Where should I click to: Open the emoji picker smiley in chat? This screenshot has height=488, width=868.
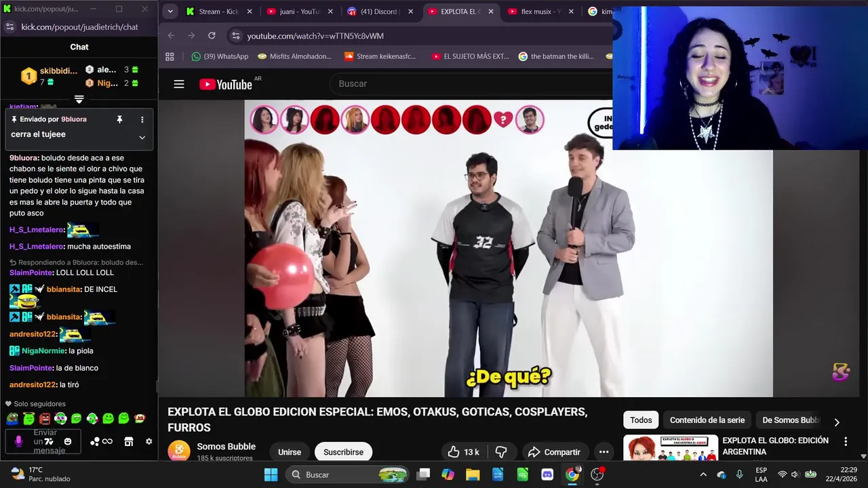click(x=67, y=442)
